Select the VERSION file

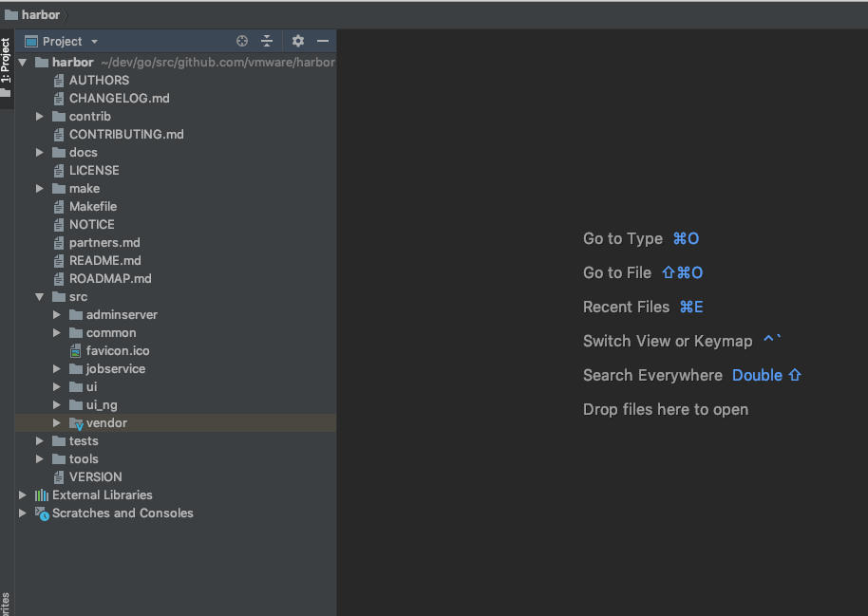(95, 476)
